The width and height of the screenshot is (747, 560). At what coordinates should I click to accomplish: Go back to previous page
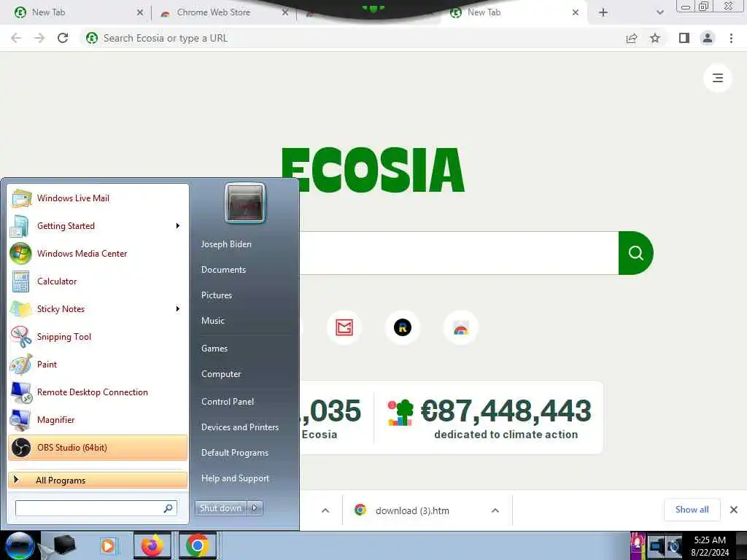16,38
